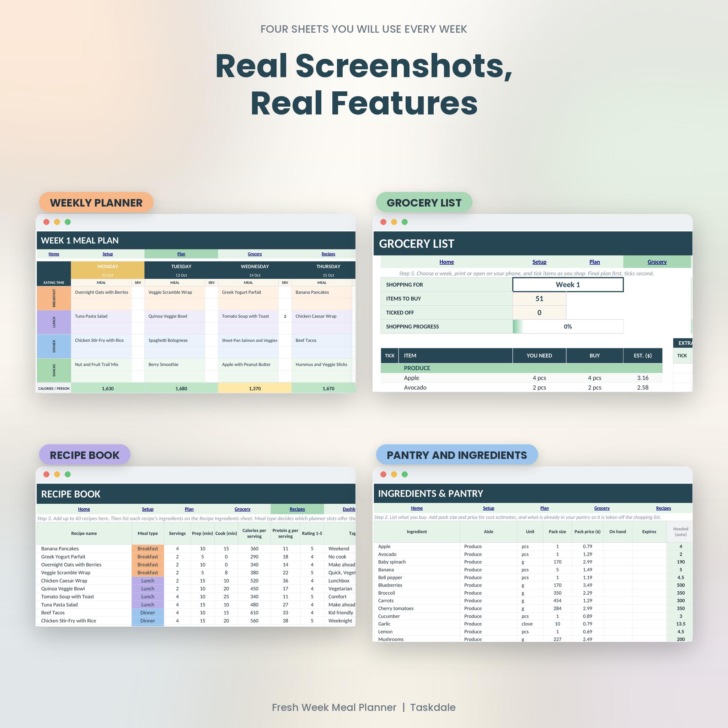This screenshot has width=728, height=728.
Task: Click the Pack price header in pantry table
Action: click(588, 532)
